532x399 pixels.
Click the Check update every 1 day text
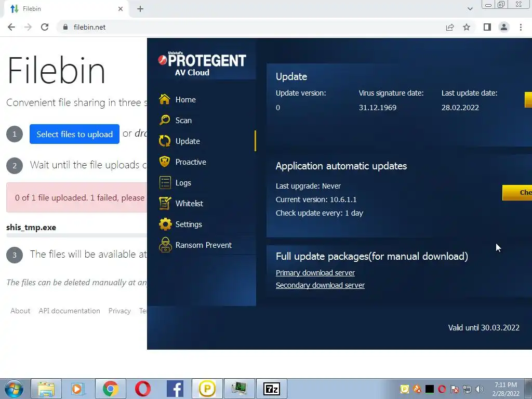coord(320,213)
